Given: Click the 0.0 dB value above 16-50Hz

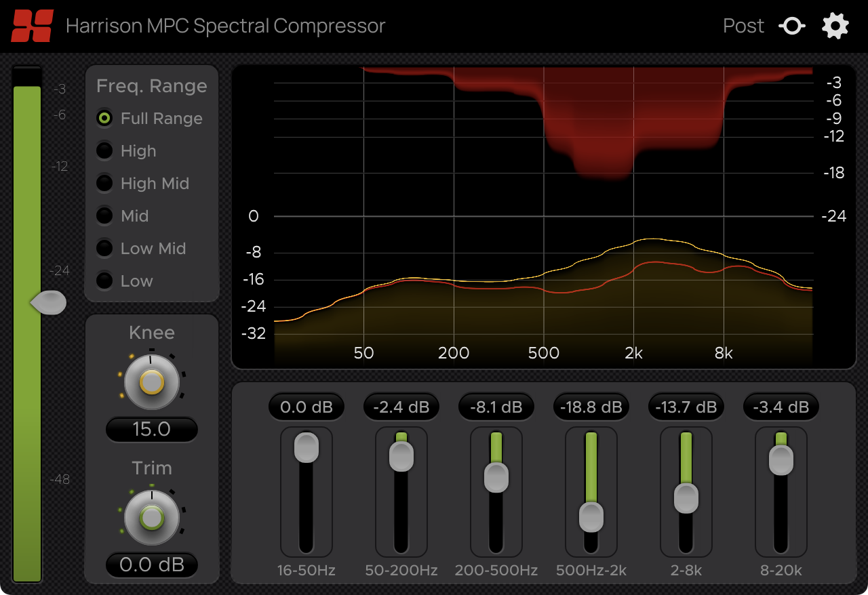Looking at the screenshot, I should coord(307,407).
